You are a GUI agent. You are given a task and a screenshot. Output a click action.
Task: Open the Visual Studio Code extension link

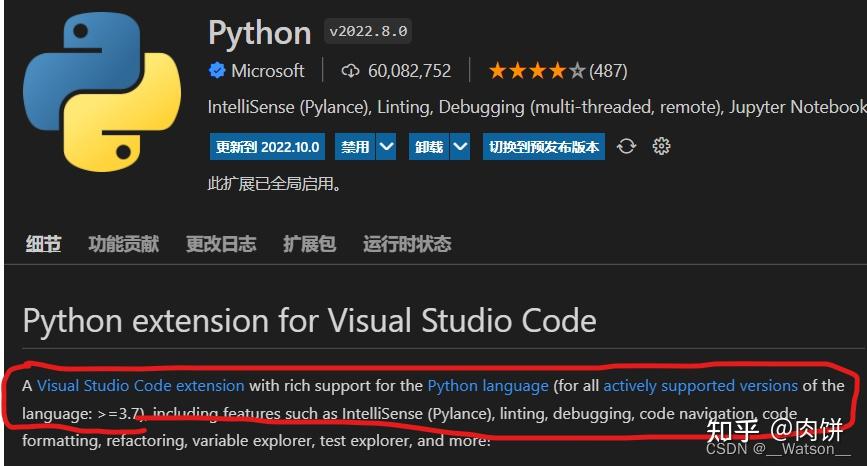tap(140, 385)
